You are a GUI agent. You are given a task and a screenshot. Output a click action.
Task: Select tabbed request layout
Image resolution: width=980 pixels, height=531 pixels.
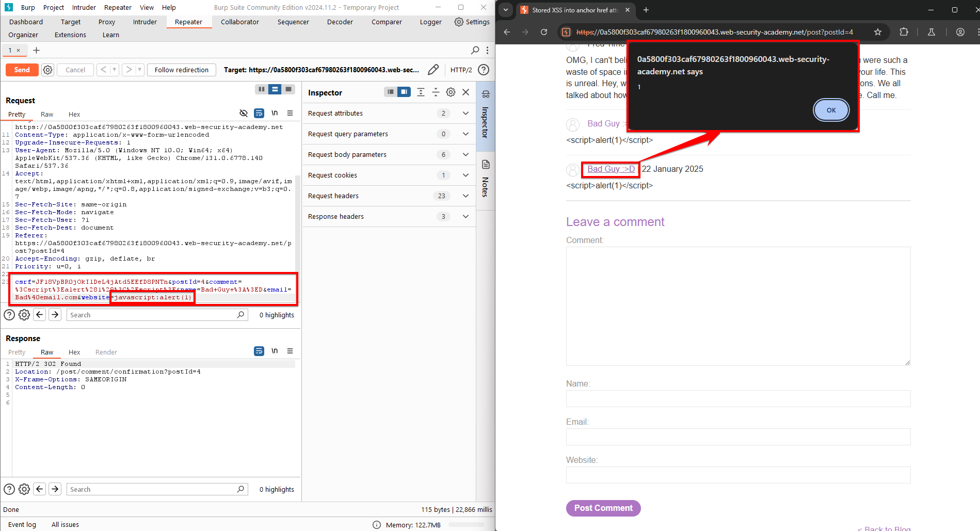pos(288,89)
